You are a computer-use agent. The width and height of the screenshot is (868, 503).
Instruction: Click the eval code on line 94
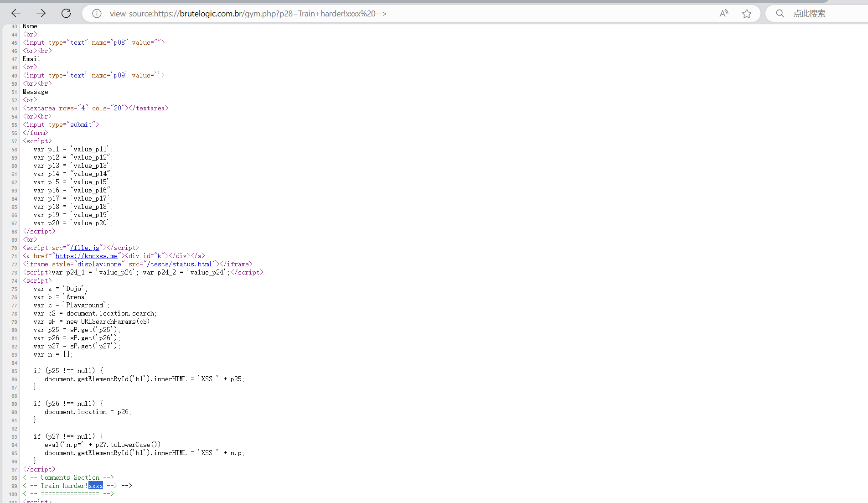[104, 445]
